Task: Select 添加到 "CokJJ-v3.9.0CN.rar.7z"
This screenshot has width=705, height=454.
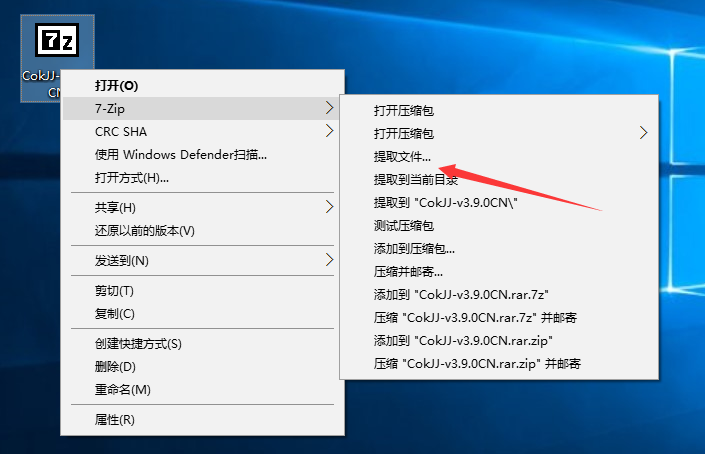Action: pyautogui.click(x=462, y=295)
